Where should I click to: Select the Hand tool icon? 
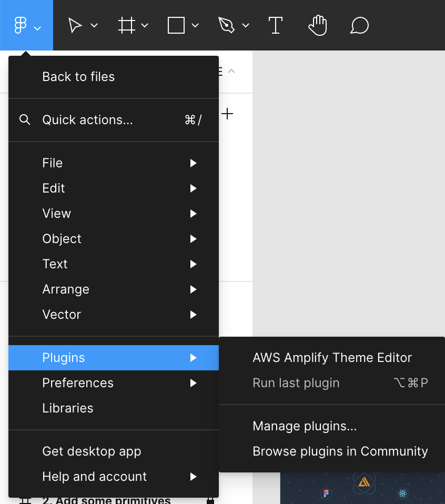318,25
